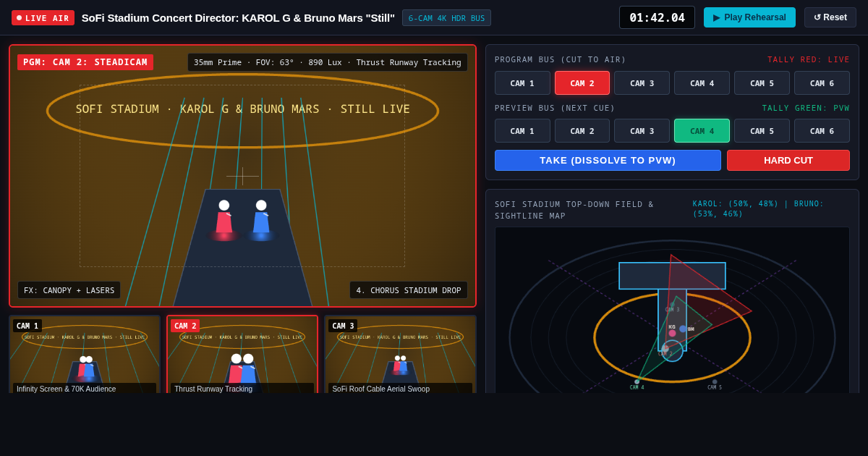This screenshot has width=868, height=456.
Task: Open CAM 3 SoFi Roof Cable Aerial thumbnail
Action: click(x=400, y=354)
